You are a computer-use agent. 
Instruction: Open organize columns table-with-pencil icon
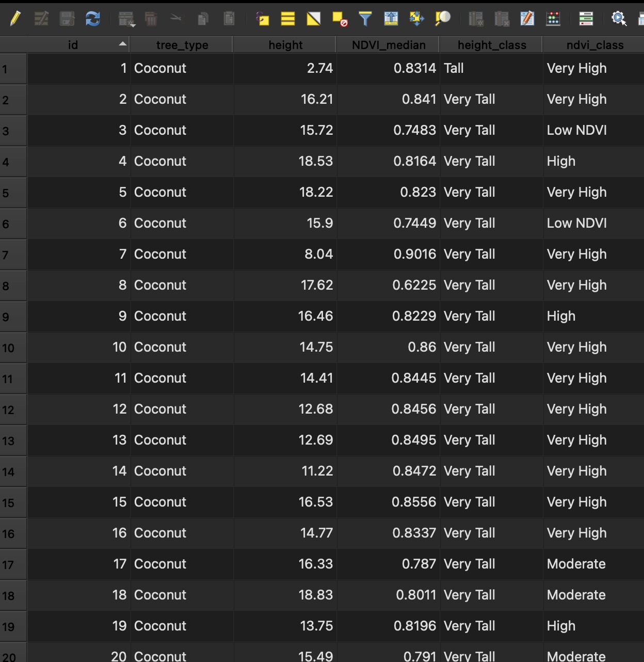pos(527,19)
